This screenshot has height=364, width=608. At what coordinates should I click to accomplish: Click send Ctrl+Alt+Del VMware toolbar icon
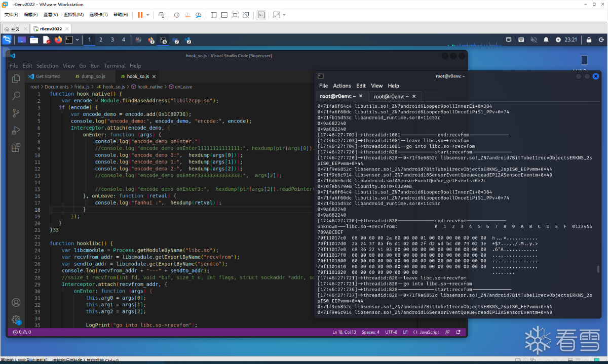tap(161, 15)
